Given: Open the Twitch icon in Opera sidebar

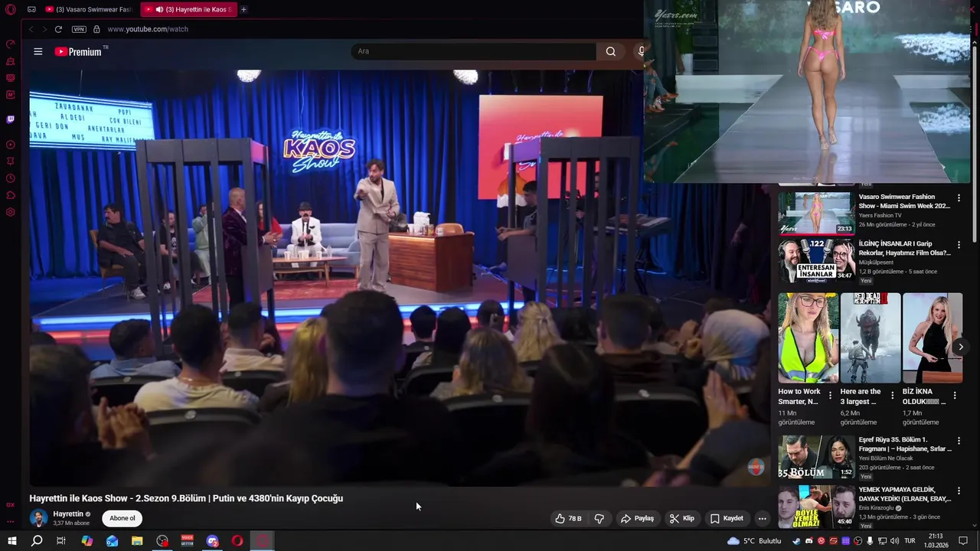Looking at the screenshot, I should pyautogui.click(x=11, y=119).
